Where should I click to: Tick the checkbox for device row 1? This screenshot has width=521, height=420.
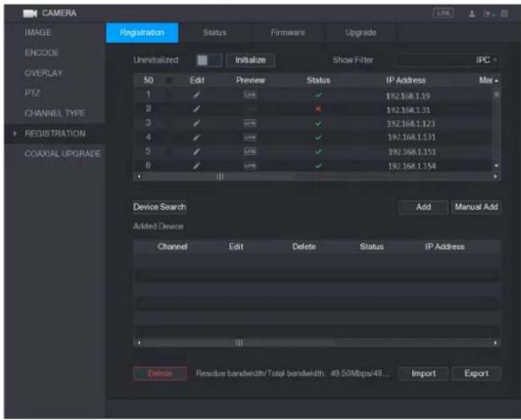[169, 95]
